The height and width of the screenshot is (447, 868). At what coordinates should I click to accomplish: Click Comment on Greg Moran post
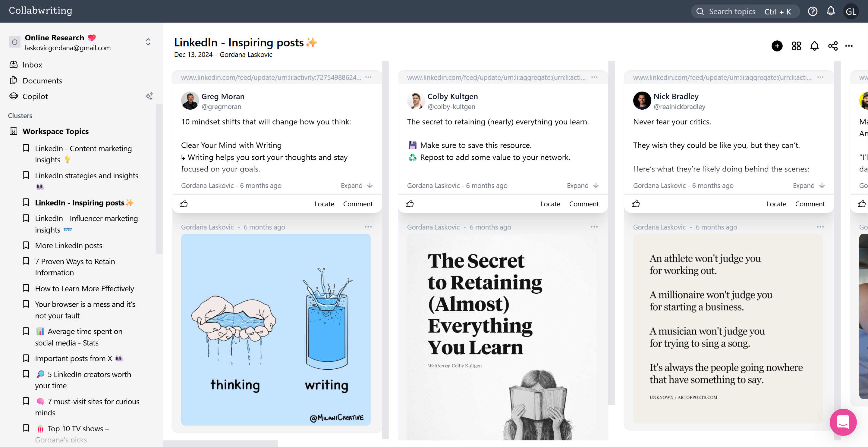[x=358, y=204]
